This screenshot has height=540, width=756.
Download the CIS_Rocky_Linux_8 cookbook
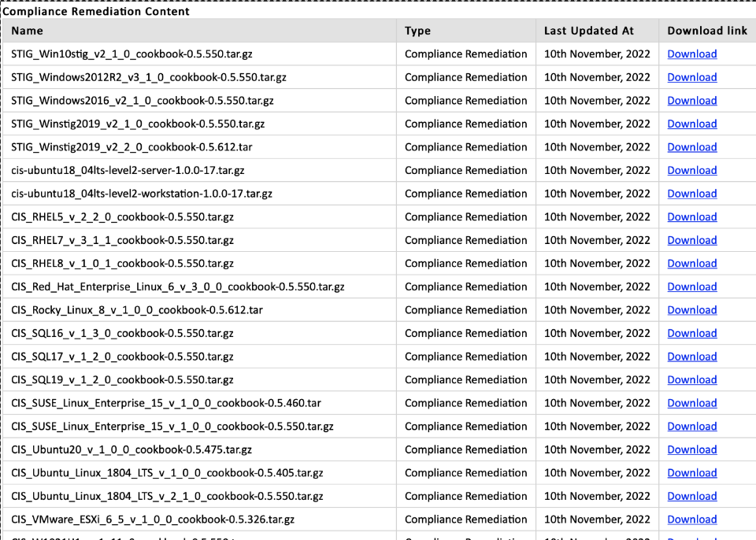pos(691,309)
